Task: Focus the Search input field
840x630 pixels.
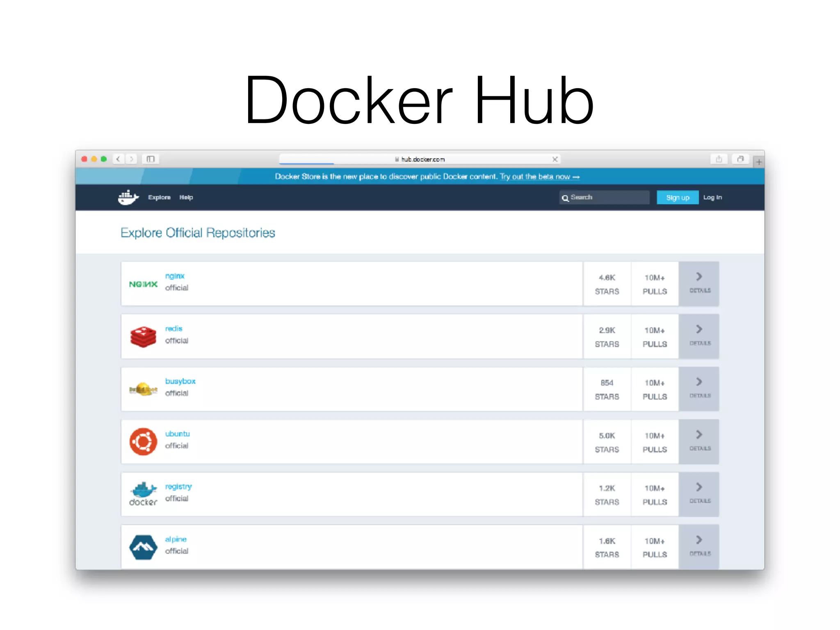Action: 604,197
